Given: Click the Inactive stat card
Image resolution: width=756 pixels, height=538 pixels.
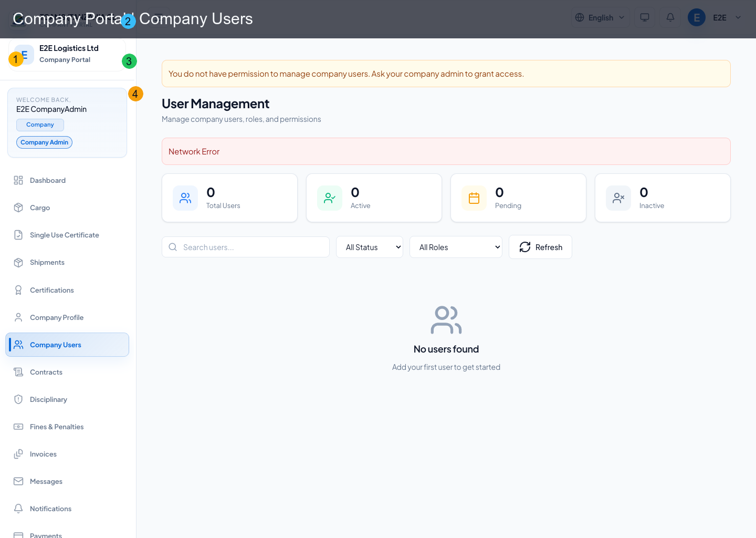Looking at the screenshot, I should (x=663, y=198).
